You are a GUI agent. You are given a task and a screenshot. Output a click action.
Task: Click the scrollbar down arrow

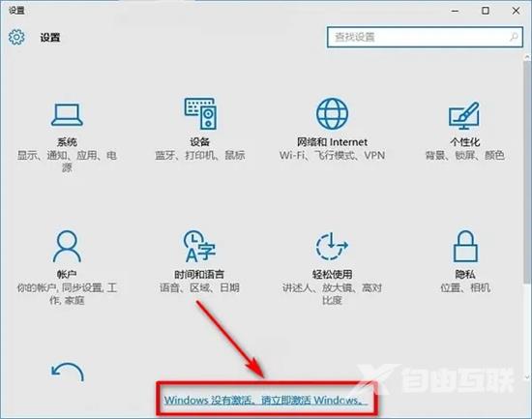pos(527,376)
